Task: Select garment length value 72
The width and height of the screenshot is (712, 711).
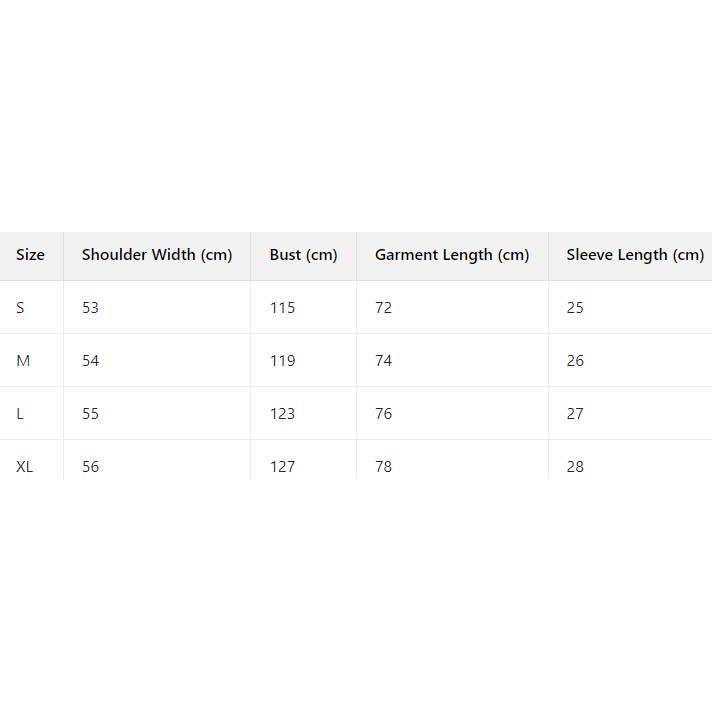Action: [384, 308]
